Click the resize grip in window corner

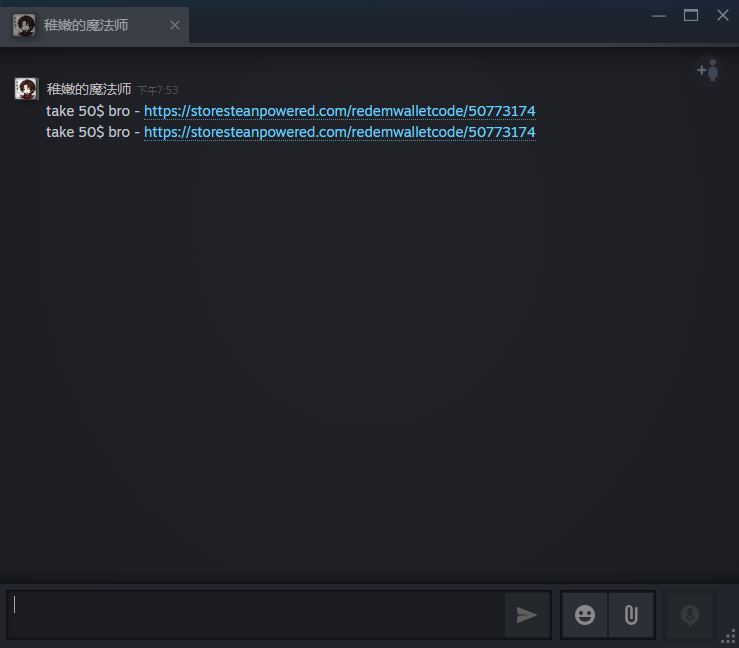(x=729, y=637)
